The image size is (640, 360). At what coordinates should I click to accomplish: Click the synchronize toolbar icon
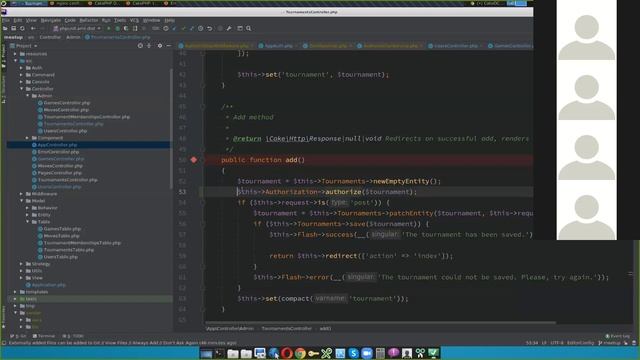[22, 29]
